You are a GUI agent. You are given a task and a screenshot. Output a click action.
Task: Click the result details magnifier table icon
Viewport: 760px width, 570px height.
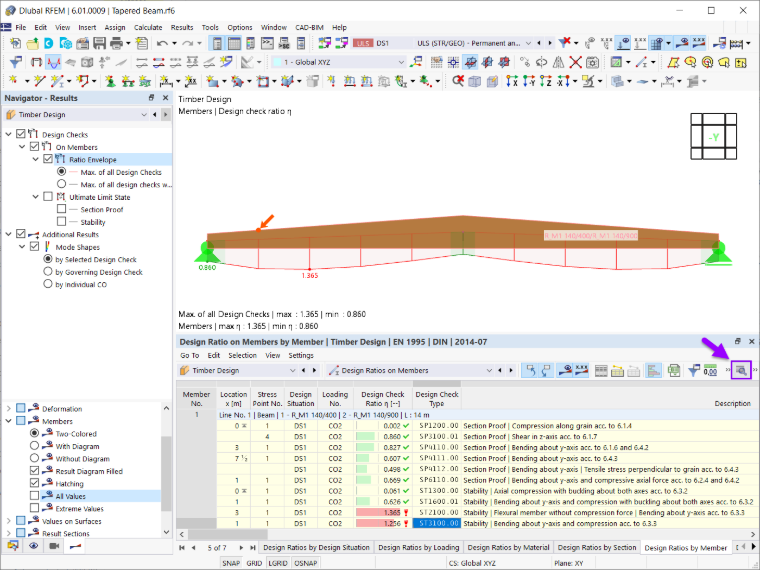point(741,371)
